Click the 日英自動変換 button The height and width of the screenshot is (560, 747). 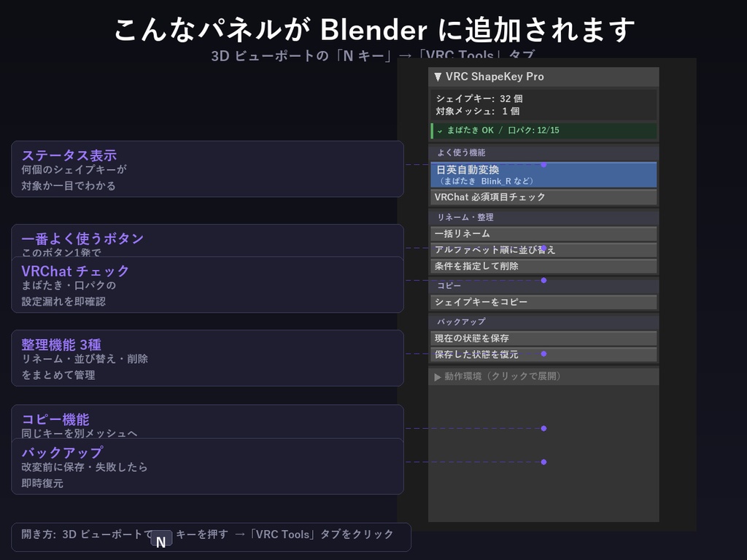click(x=543, y=174)
